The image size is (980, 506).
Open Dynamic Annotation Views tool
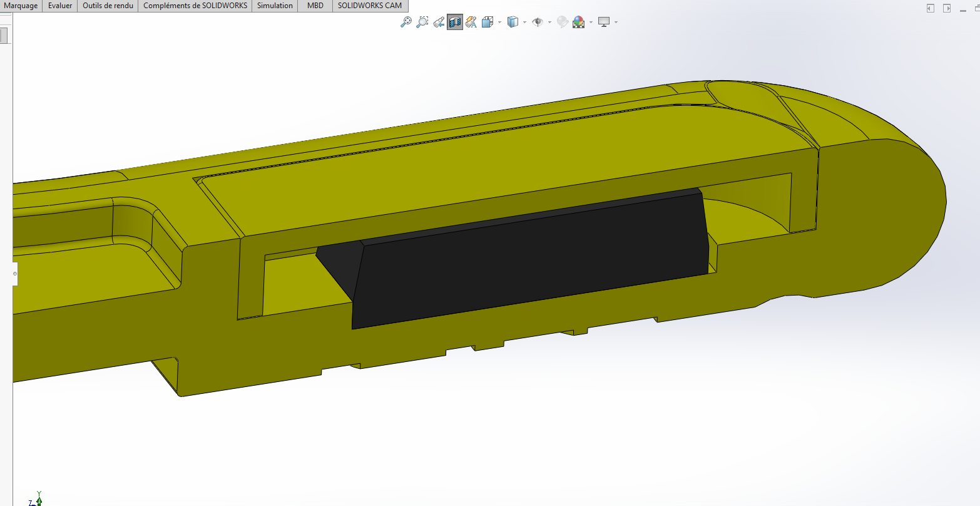tap(471, 23)
